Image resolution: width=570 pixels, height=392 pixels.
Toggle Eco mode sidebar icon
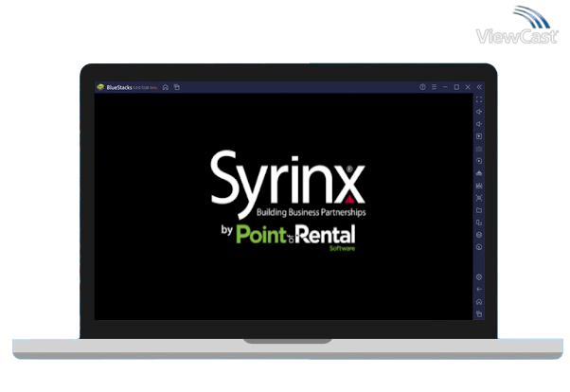[x=479, y=235]
